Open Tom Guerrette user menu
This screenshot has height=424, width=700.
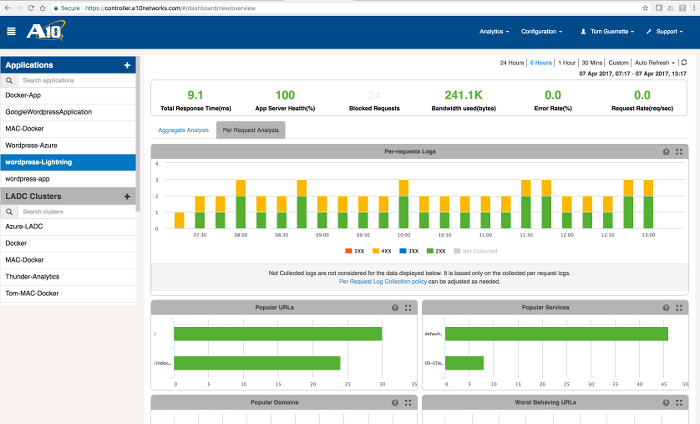click(x=607, y=32)
